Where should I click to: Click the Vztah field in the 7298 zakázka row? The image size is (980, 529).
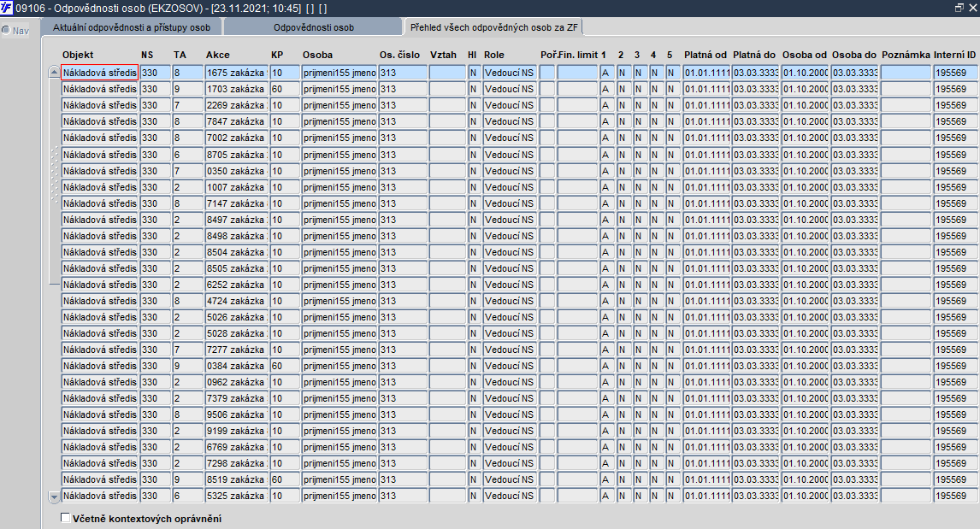pyautogui.click(x=447, y=463)
